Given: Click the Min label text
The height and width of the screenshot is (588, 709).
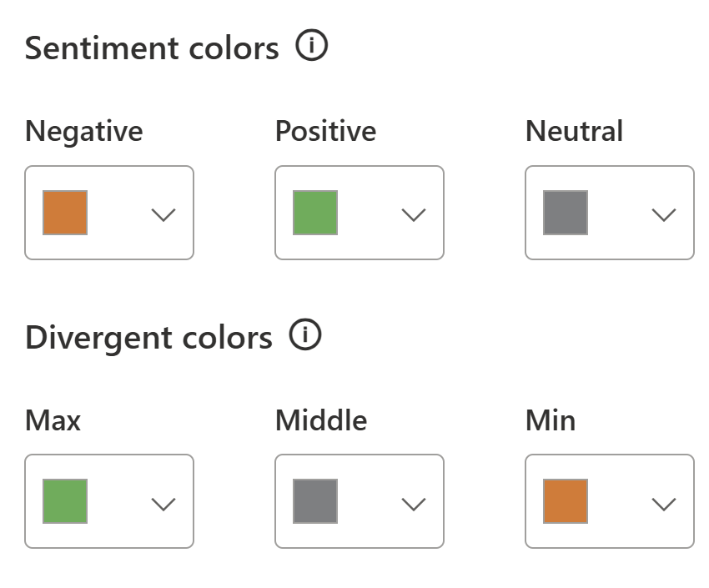Looking at the screenshot, I should (551, 420).
